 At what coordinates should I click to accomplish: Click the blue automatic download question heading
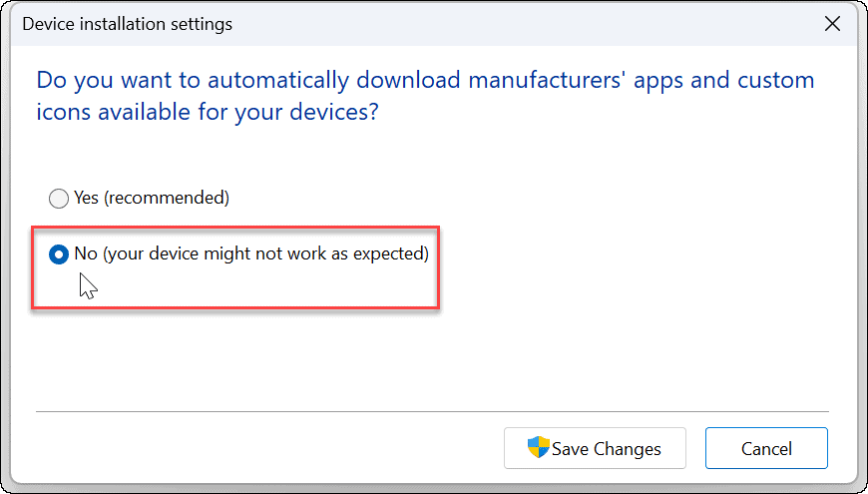tap(425, 97)
